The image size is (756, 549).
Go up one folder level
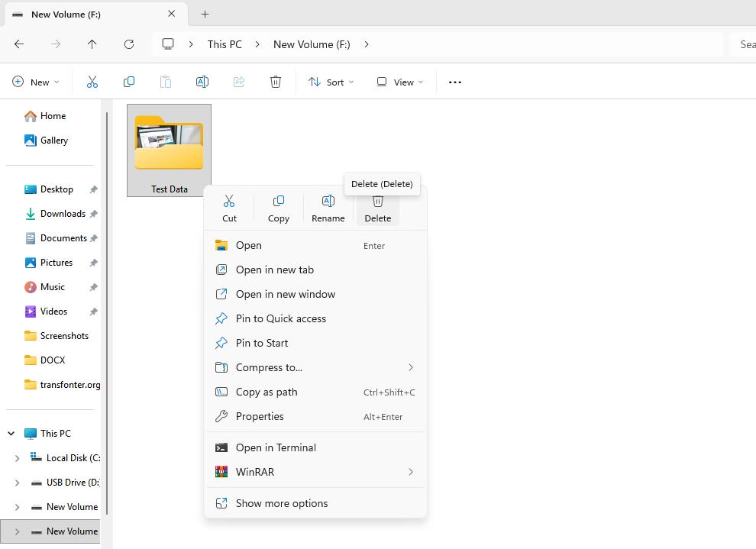pos(92,44)
